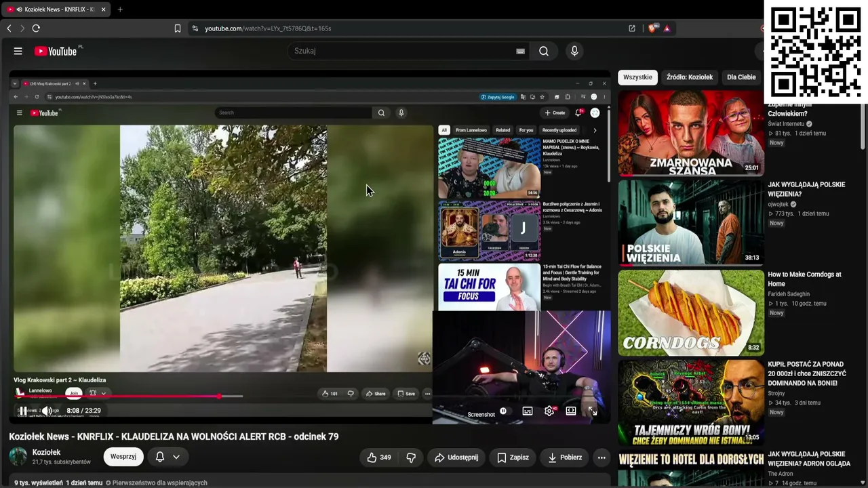
Task: Open the Zmarnowana Szansa thumbnail
Action: [691, 133]
